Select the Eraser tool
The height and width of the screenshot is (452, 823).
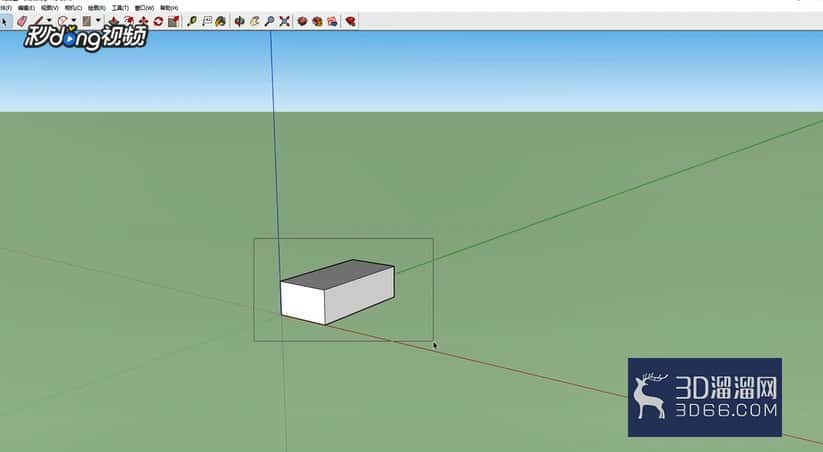coord(22,22)
